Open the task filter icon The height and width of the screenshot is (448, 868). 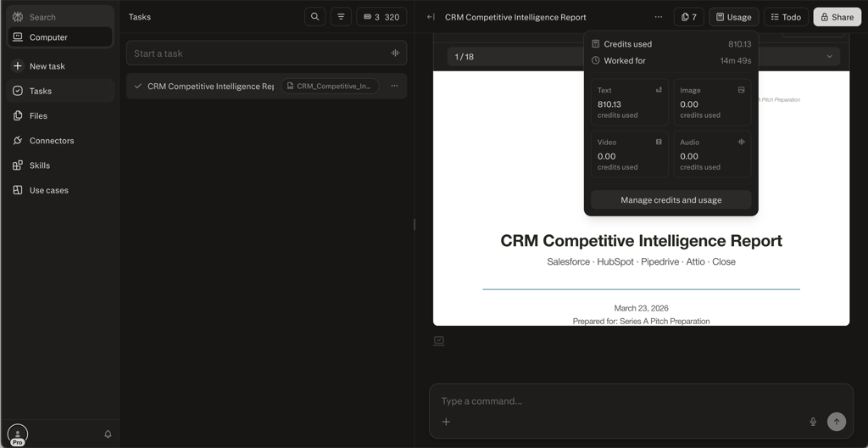[341, 17]
